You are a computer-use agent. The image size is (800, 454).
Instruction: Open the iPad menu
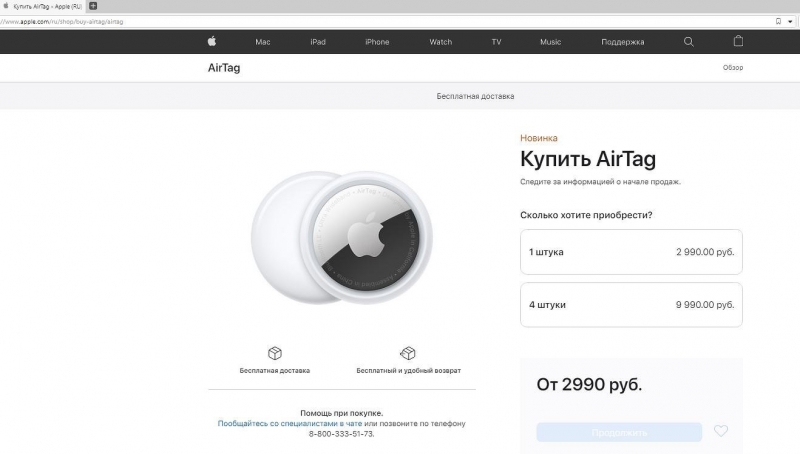click(x=318, y=42)
